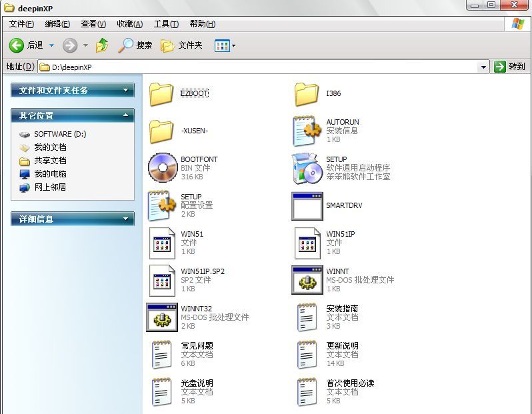Image resolution: width=532 pixels, height=414 pixels.
Task: Click the BOOTFONT file name label
Action: point(199,159)
